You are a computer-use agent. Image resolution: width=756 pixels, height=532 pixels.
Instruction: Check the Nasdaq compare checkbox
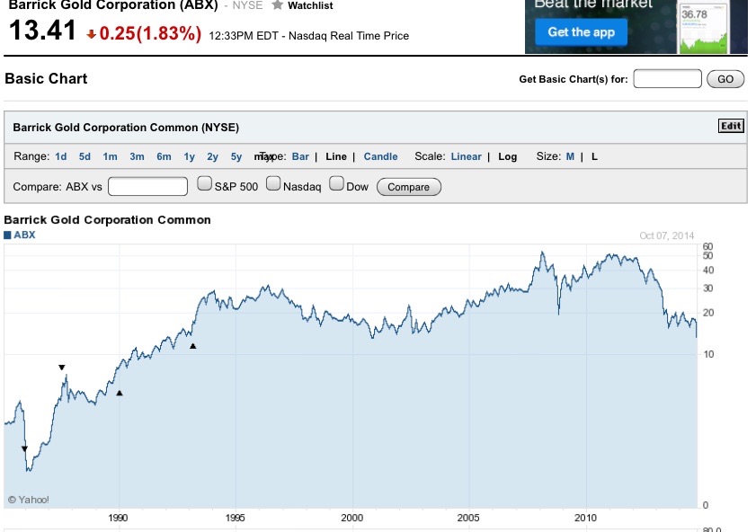point(272,183)
